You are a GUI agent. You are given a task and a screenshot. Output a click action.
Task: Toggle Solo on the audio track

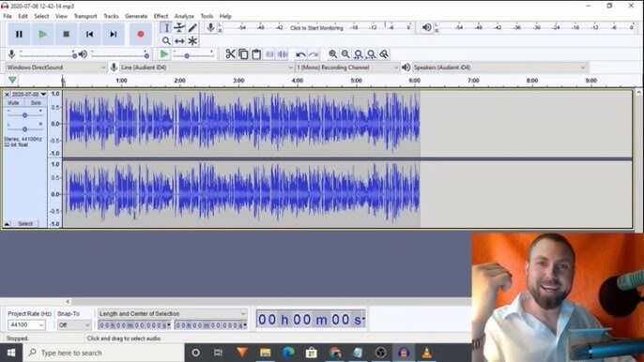[x=36, y=102]
